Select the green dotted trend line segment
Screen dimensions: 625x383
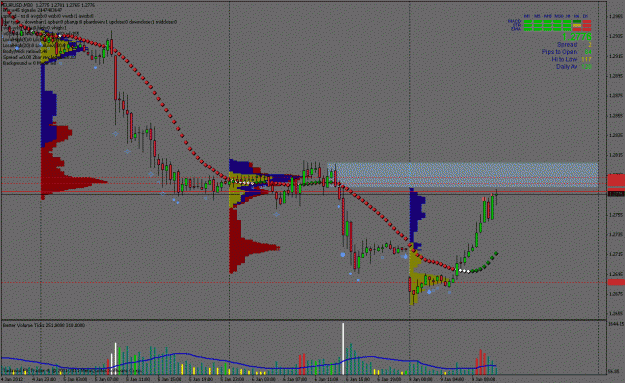coord(484,263)
